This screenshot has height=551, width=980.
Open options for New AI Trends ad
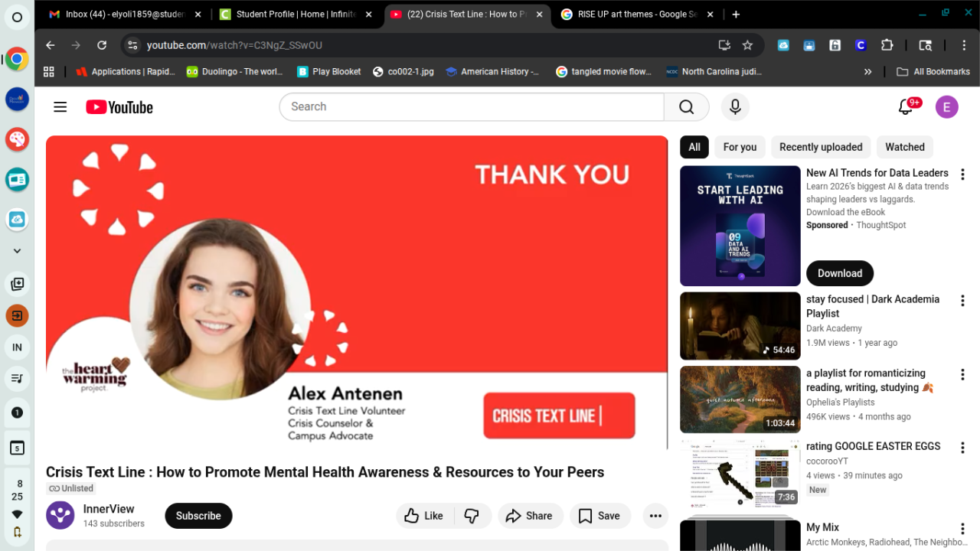(963, 174)
